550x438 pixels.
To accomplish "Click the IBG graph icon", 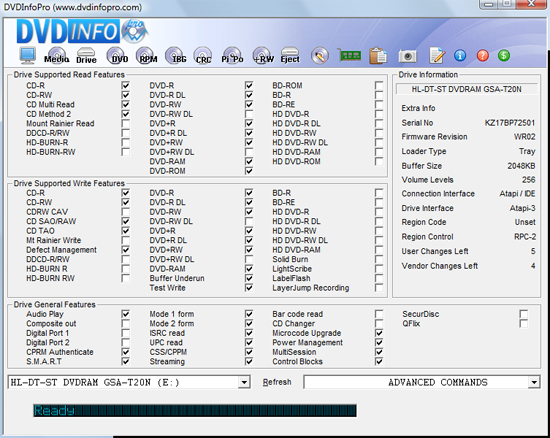I will (x=177, y=56).
